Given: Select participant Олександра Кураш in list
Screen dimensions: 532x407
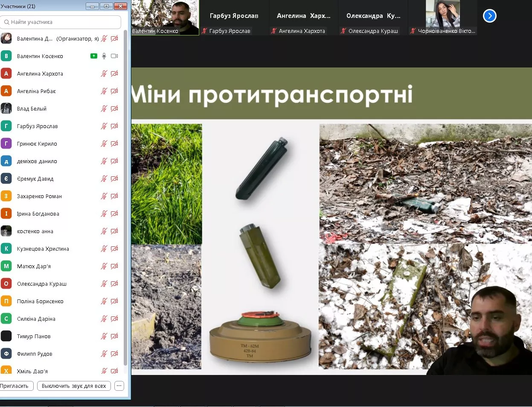Looking at the screenshot, I should tap(42, 284).
